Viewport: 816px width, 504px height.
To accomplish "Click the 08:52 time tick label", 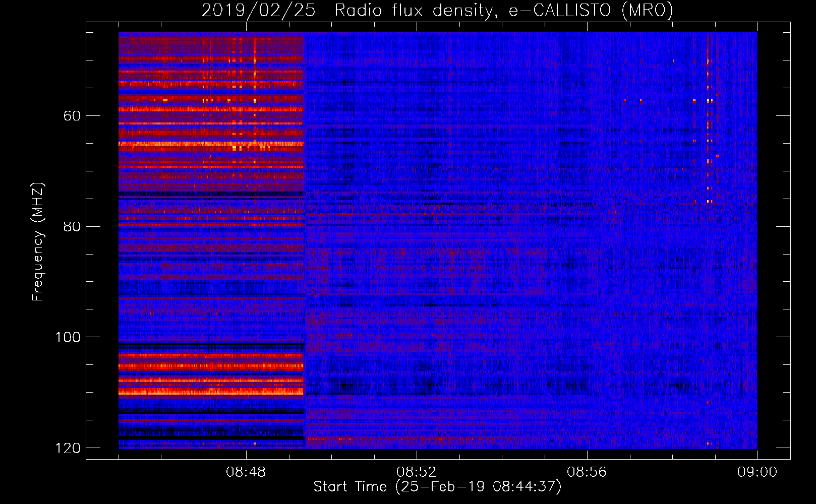I will [417, 472].
